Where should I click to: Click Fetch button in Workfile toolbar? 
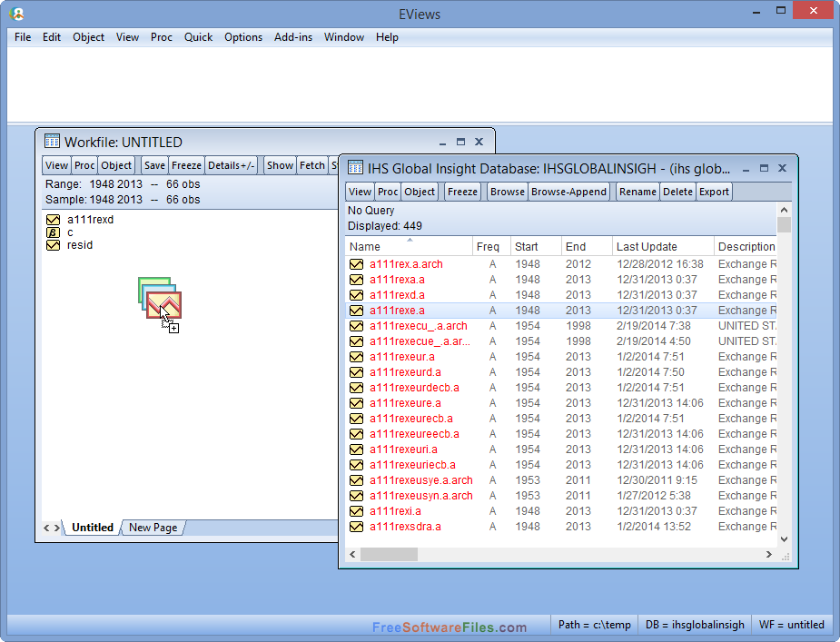[x=312, y=165]
